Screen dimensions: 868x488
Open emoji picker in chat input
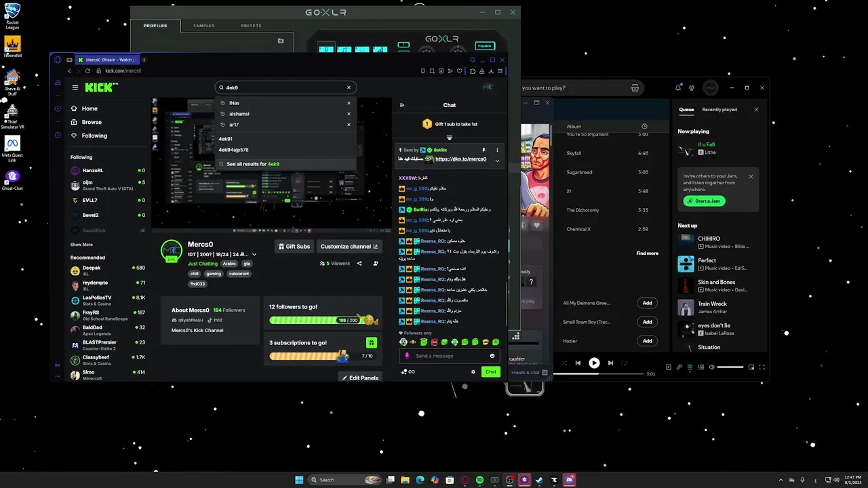coord(492,356)
